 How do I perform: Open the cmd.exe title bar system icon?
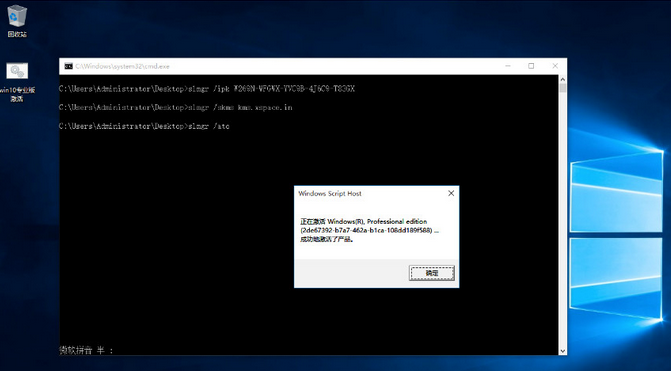pos(68,66)
